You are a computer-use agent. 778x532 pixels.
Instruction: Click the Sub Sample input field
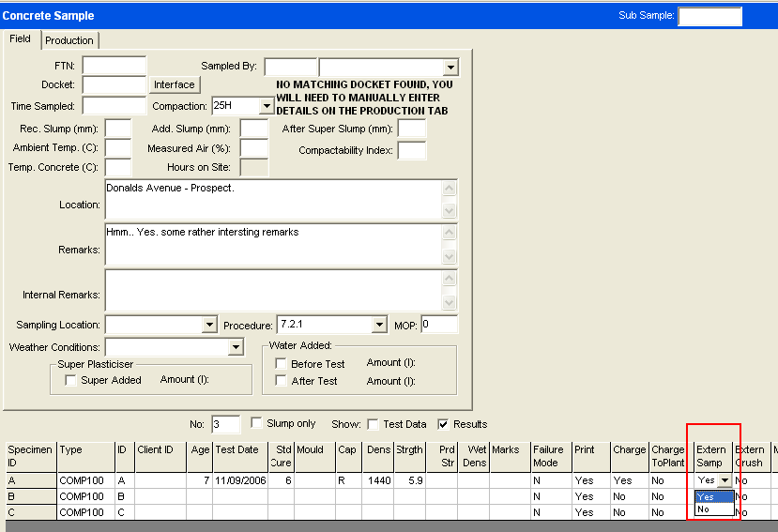click(x=709, y=16)
